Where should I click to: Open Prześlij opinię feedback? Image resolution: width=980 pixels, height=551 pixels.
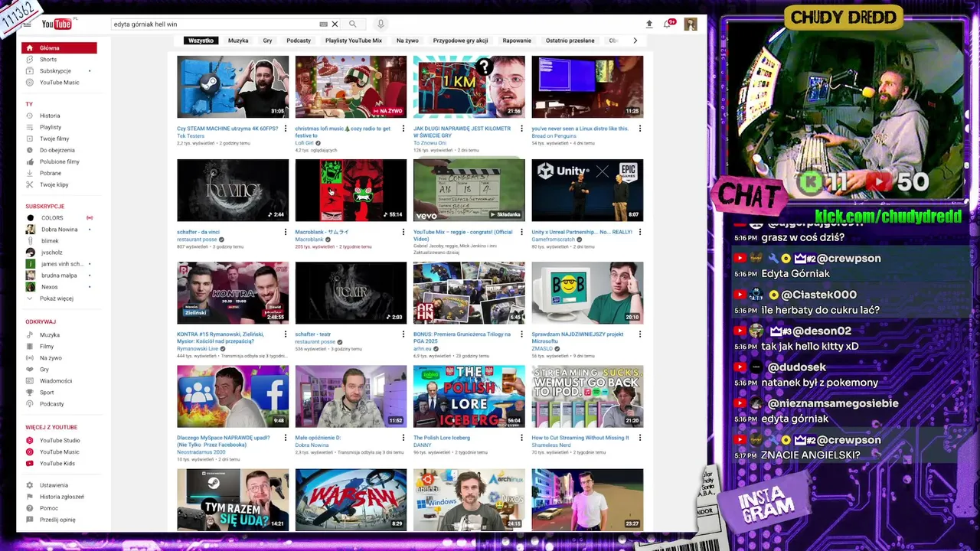[x=59, y=520]
